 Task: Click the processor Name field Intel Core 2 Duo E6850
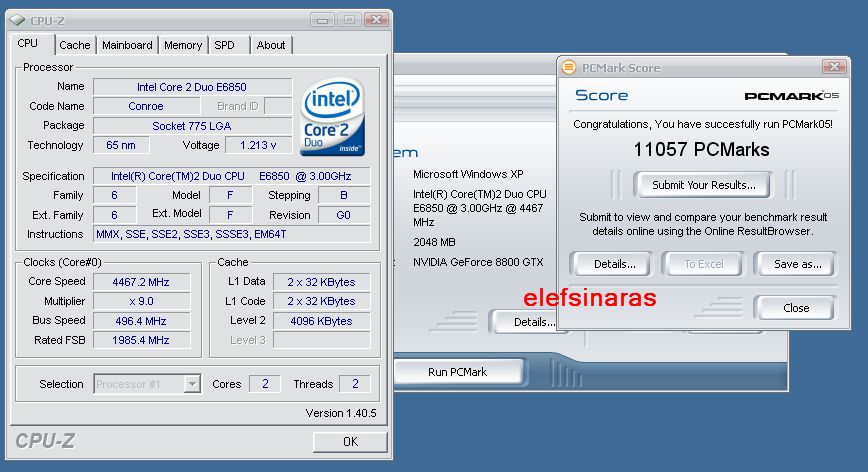click(x=192, y=87)
